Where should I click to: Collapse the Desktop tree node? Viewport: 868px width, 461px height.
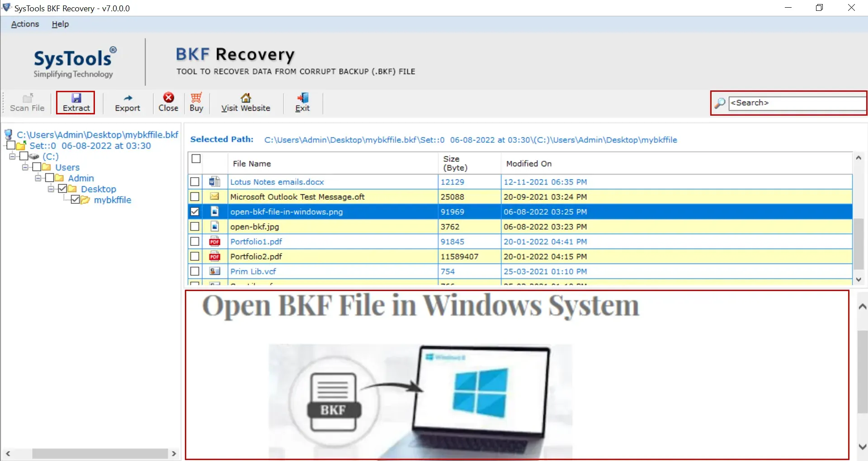click(x=51, y=188)
